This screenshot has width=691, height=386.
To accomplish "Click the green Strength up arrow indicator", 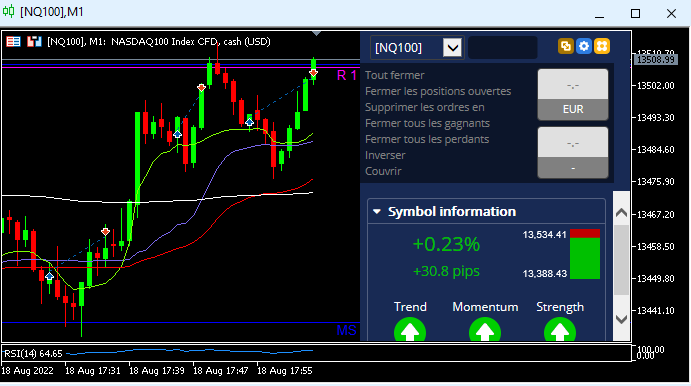I will [560, 331].
